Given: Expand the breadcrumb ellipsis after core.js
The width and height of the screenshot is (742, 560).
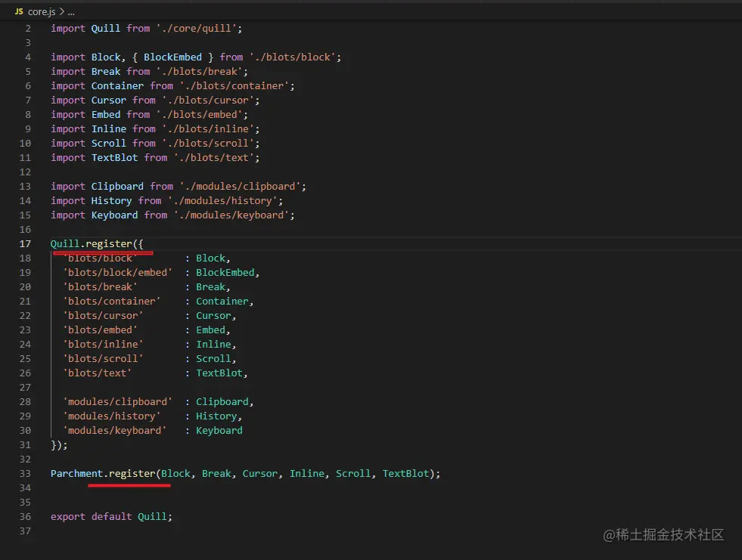Looking at the screenshot, I should (70, 12).
